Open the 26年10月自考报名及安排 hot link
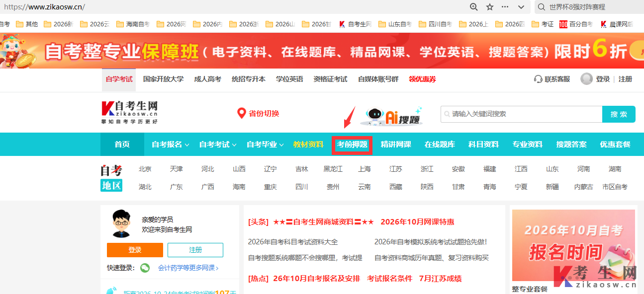This screenshot has width=644, height=294. point(317,279)
